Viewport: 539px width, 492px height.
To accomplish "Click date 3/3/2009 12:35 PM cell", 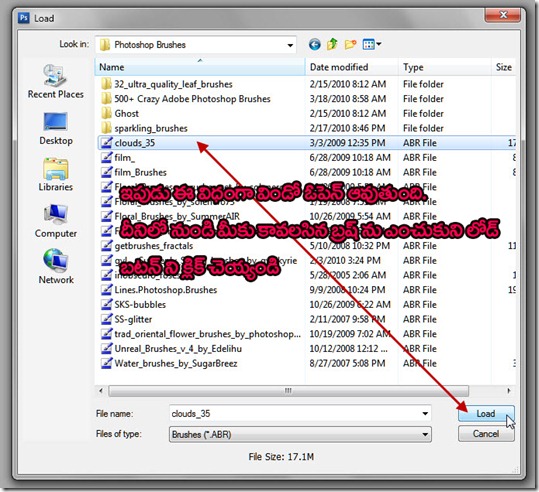I will 347,143.
